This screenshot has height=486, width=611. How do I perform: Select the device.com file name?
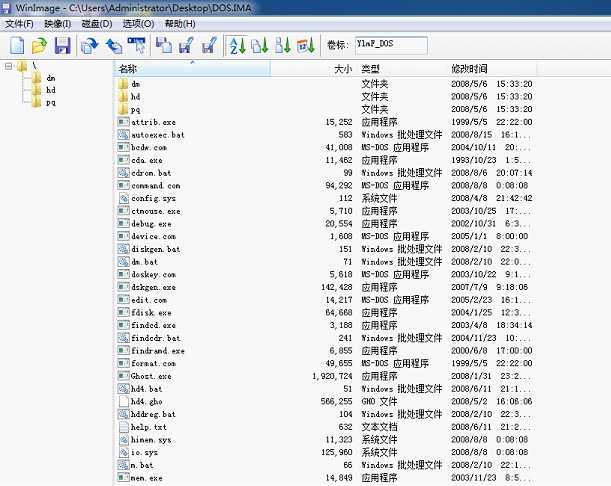point(153,236)
